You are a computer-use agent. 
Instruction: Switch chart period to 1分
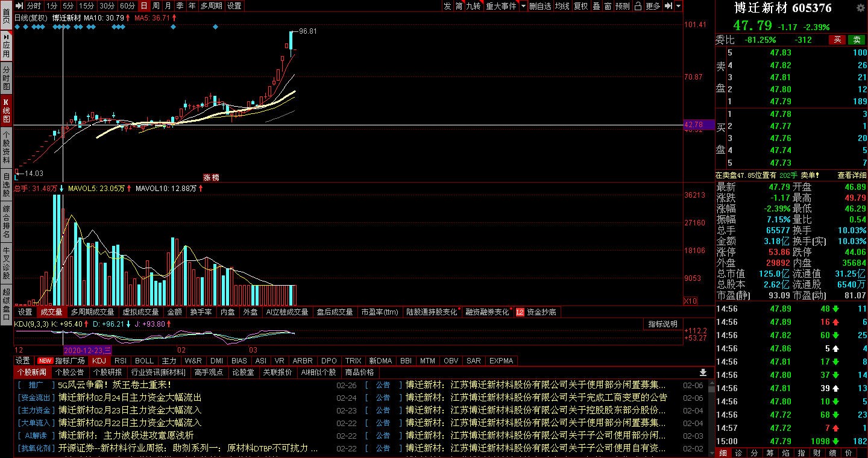point(52,6)
